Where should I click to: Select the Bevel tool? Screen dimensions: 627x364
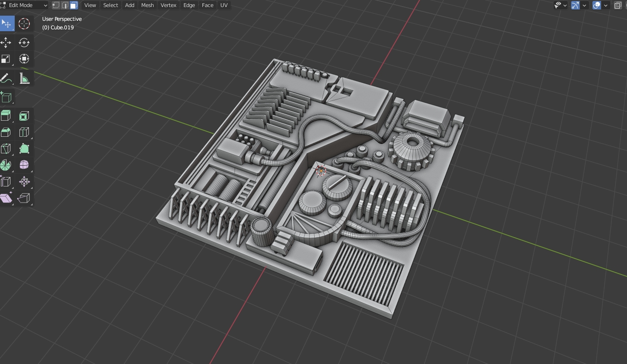7,132
